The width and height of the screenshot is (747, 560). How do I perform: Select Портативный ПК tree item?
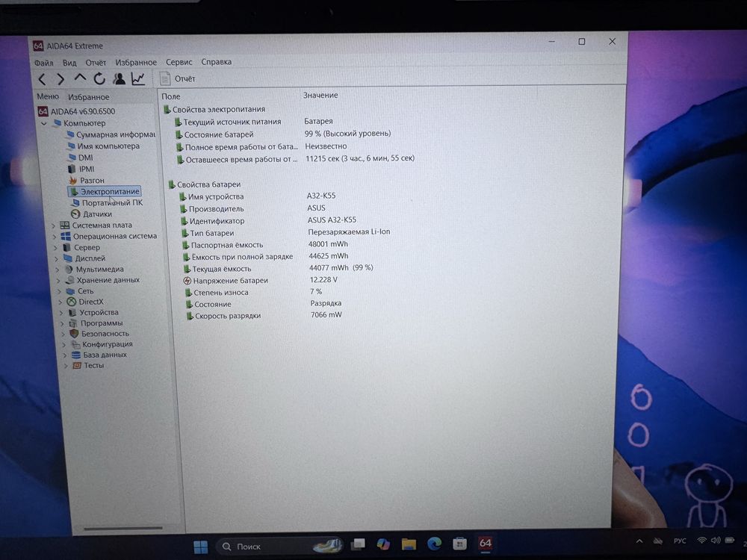[107, 203]
